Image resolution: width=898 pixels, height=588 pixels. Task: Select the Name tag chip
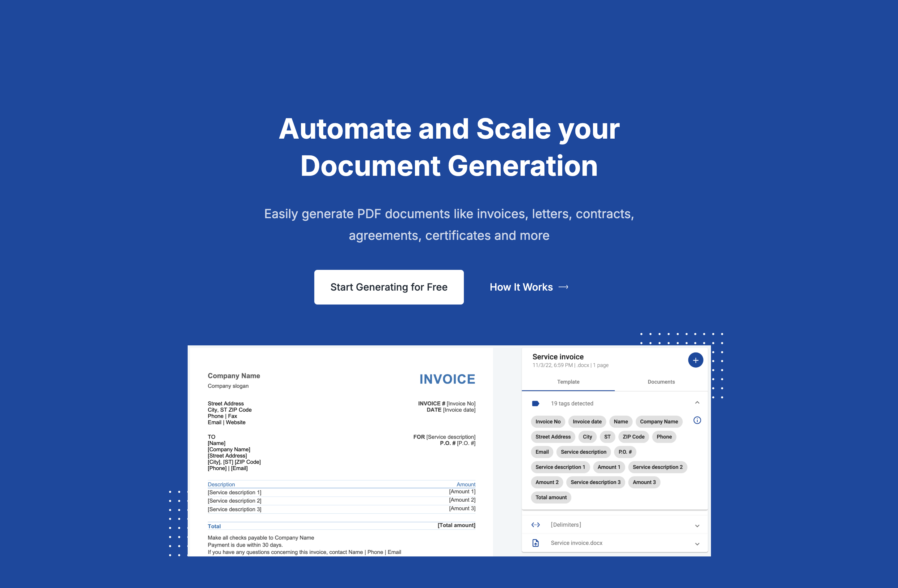click(621, 422)
